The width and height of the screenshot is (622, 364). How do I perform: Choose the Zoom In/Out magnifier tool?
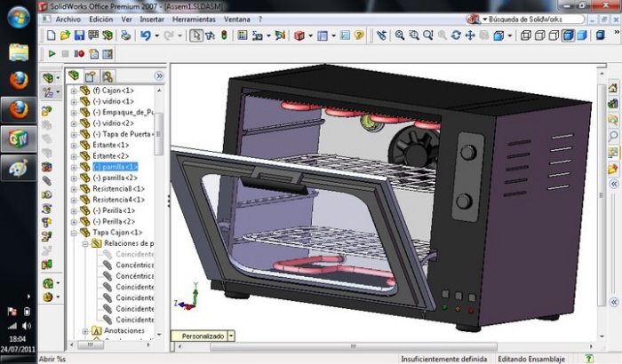click(427, 36)
